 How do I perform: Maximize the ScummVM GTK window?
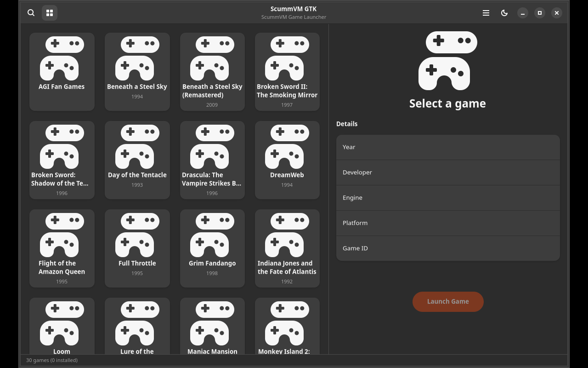point(540,13)
